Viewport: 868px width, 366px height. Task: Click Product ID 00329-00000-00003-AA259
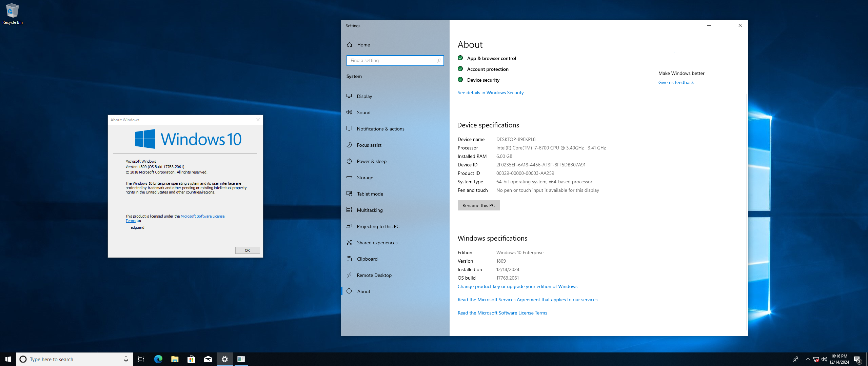click(525, 173)
